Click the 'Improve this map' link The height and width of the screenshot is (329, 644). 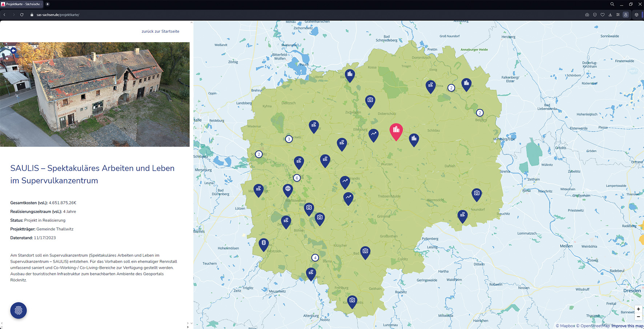point(627,326)
